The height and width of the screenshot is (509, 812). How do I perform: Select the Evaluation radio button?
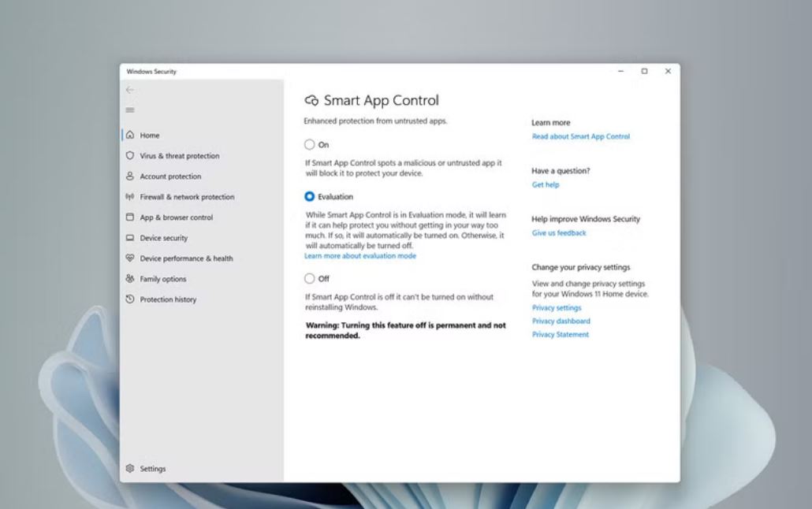tap(309, 196)
